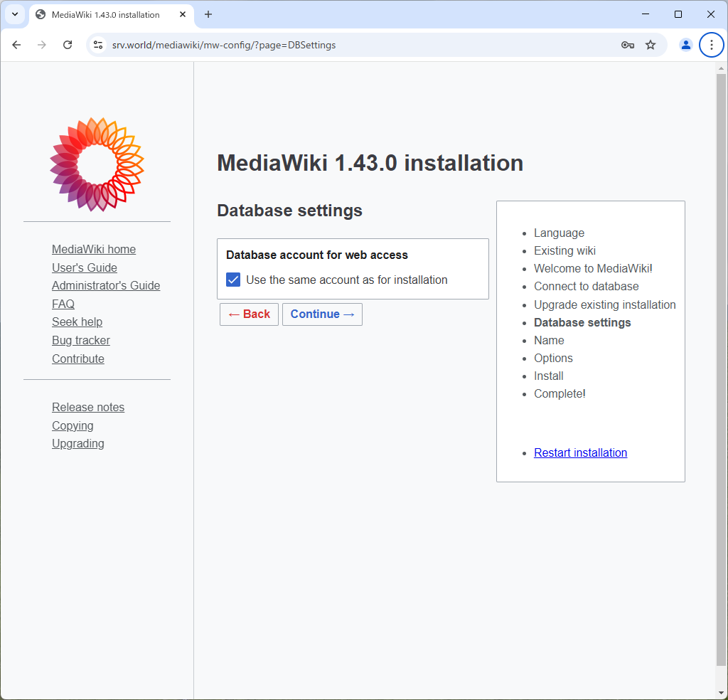Open the Seek help link
728x700 pixels.
pos(77,322)
